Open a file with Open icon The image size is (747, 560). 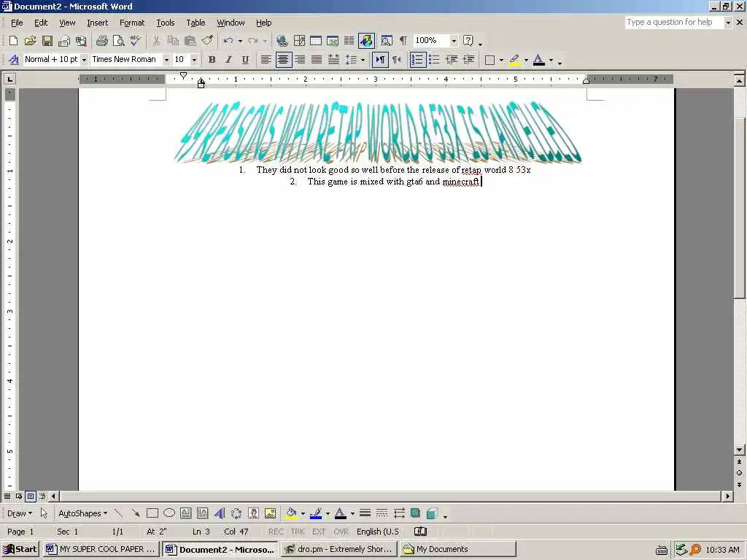(x=30, y=41)
